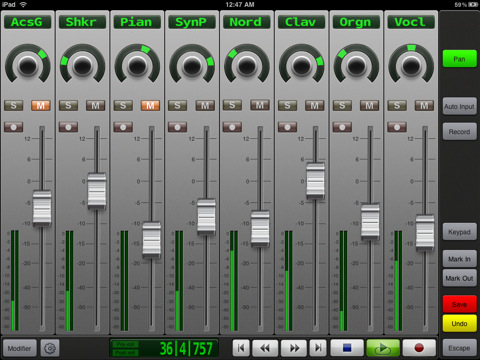Grab the Shkr volume fader
Screen dimensions: 480x360
coord(97,191)
